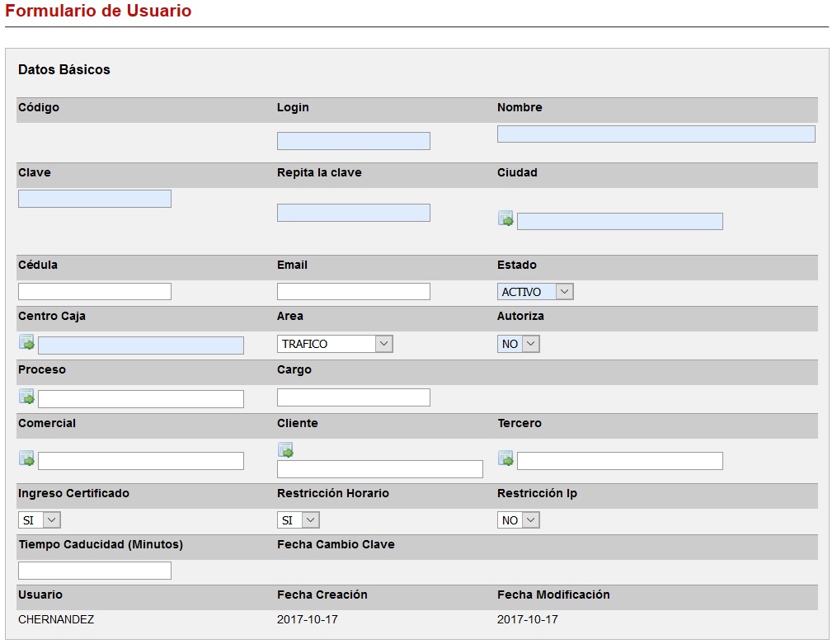Click the Cliente lookup icon

point(285,450)
